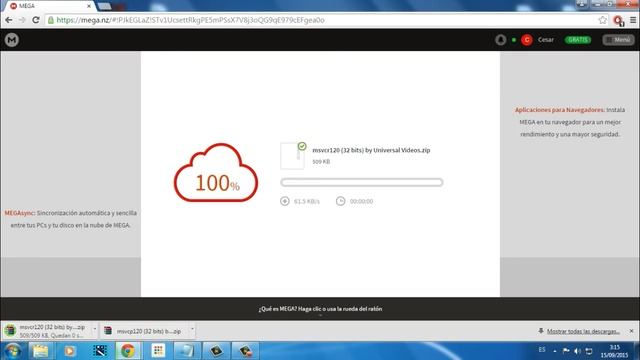Expand options arrow for the msvcr120 download
The image size is (640, 360).
[95, 329]
